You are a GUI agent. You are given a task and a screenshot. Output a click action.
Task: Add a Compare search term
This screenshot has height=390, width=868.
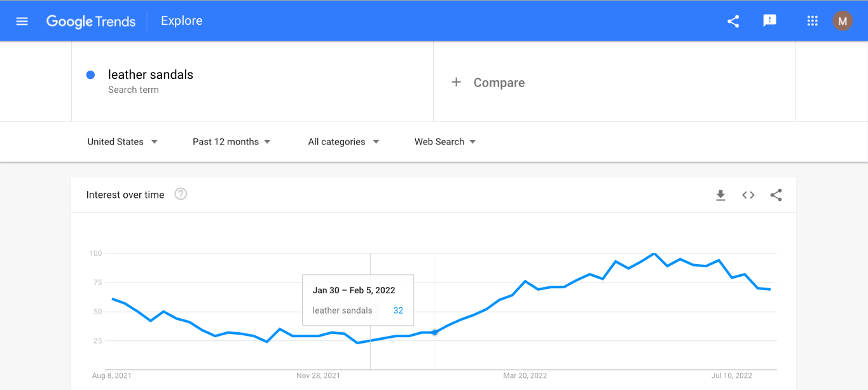pos(499,83)
